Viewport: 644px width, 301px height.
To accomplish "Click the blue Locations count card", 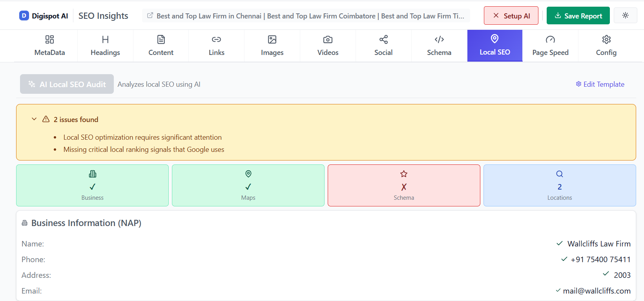I will click(560, 186).
